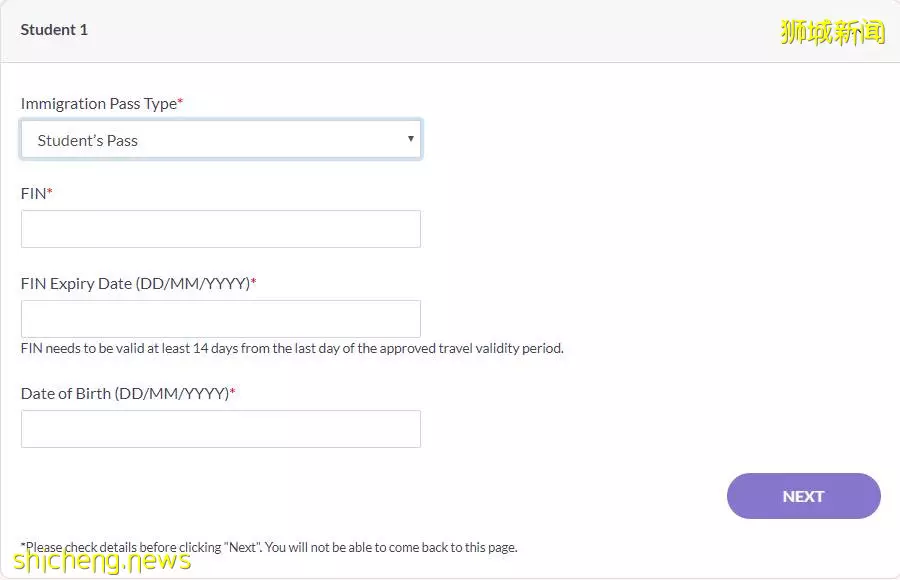Click the 'Immigration Pass Type' label

click(x=102, y=103)
